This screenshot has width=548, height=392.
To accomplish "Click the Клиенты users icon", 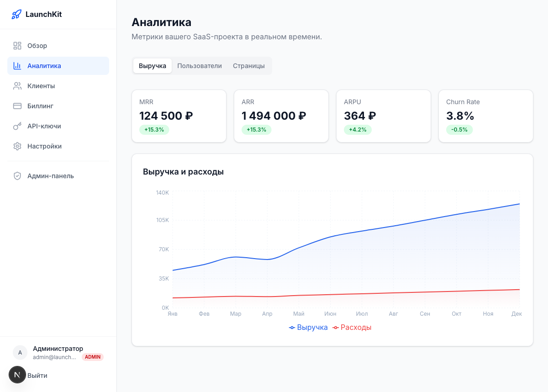I will point(17,86).
